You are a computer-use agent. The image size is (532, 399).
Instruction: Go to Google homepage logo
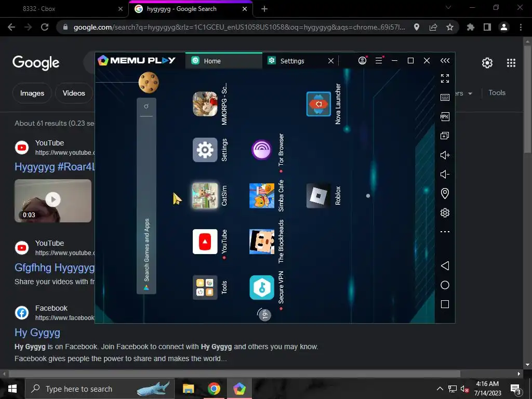[36, 63]
